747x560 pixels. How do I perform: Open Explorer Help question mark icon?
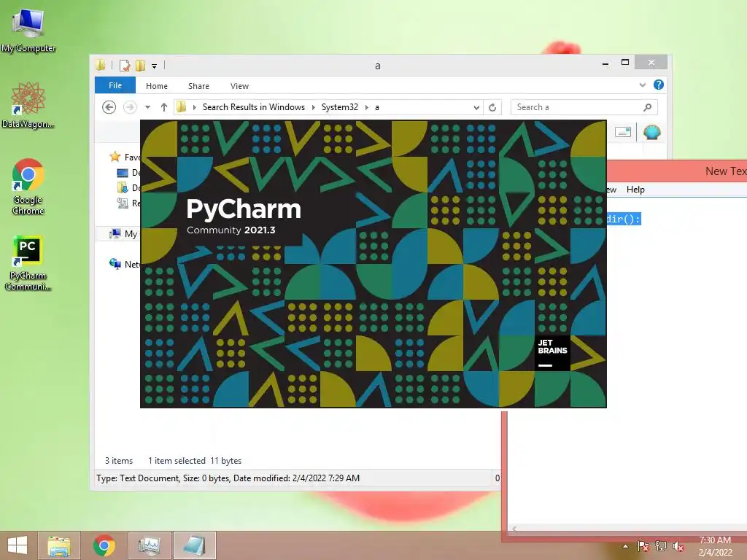(x=659, y=85)
